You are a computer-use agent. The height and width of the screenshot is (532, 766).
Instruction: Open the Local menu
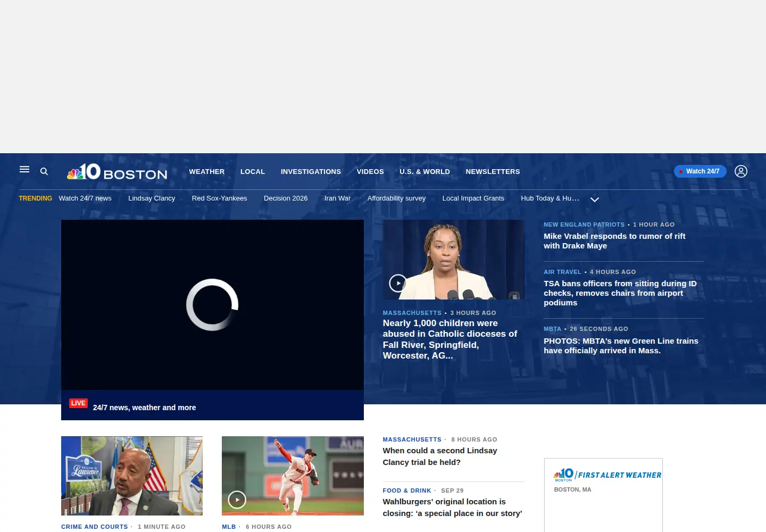pyautogui.click(x=253, y=172)
